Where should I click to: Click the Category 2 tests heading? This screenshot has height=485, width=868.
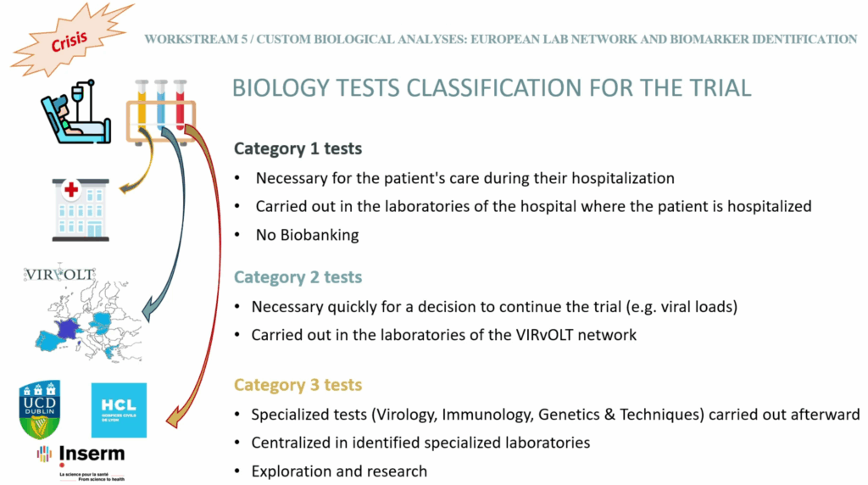(x=298, y=277)
